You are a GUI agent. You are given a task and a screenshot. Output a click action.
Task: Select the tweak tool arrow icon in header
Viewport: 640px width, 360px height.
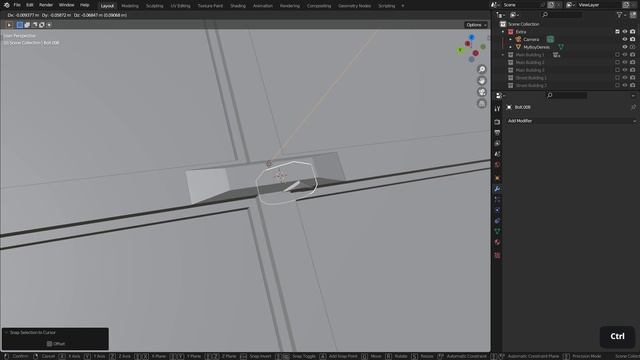[x=9, y=25]
